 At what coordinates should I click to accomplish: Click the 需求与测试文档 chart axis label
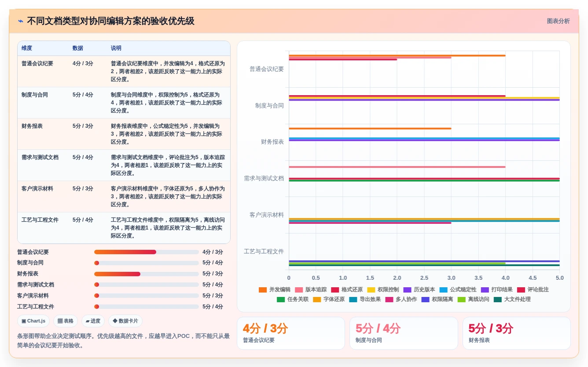click(x=264, y=178)
